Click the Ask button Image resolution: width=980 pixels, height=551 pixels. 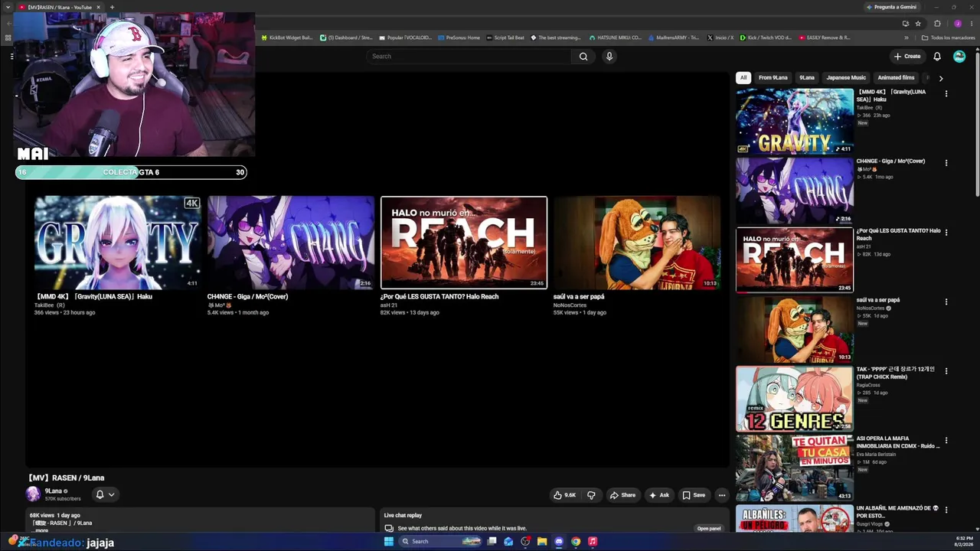[659, 495]
